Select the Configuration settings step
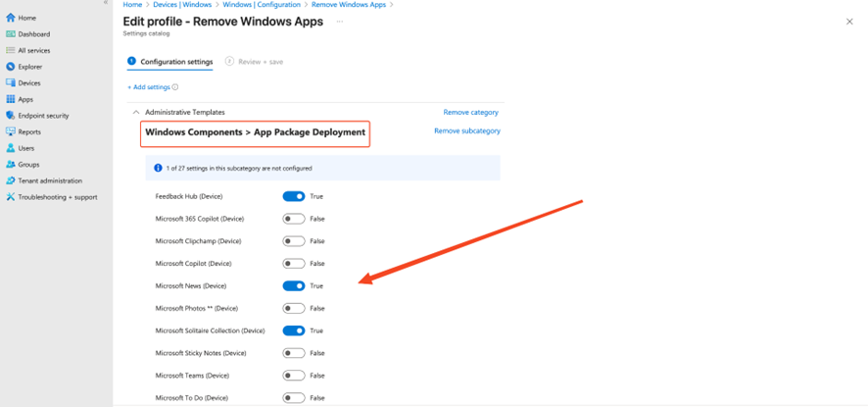This screenshot has width=868, height=407. pos(170,62)
